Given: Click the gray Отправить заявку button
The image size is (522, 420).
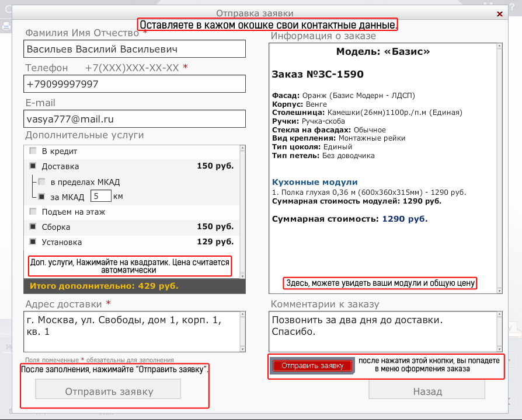Looking at the screenshot, I should (x=108, y=391).
